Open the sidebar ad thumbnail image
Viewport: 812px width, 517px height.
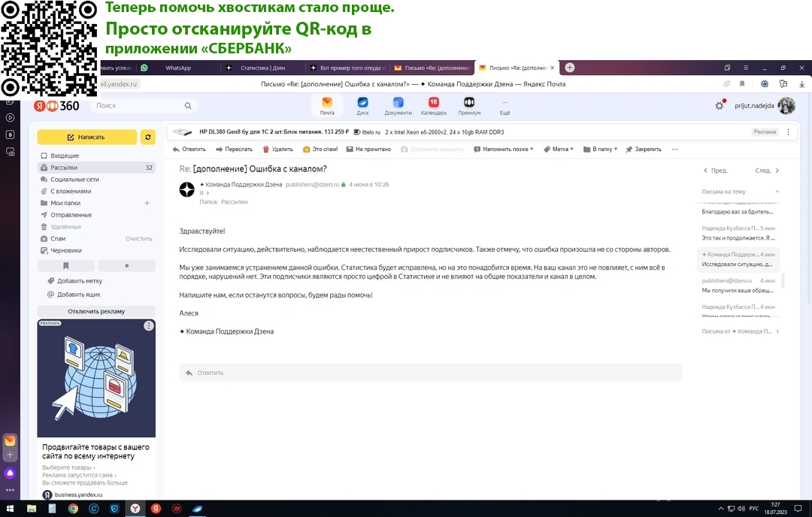(x=96, y=378)
